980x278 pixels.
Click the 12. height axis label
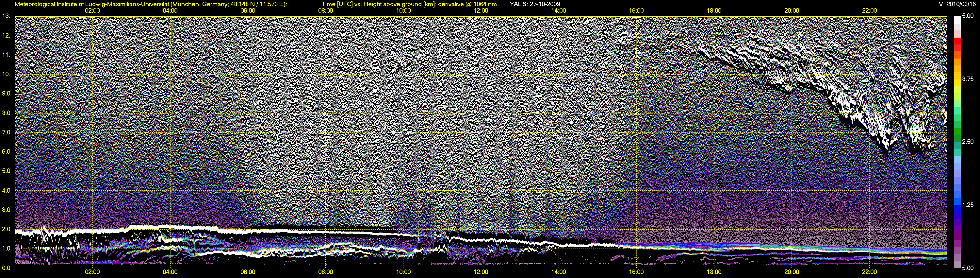point(6,35)
